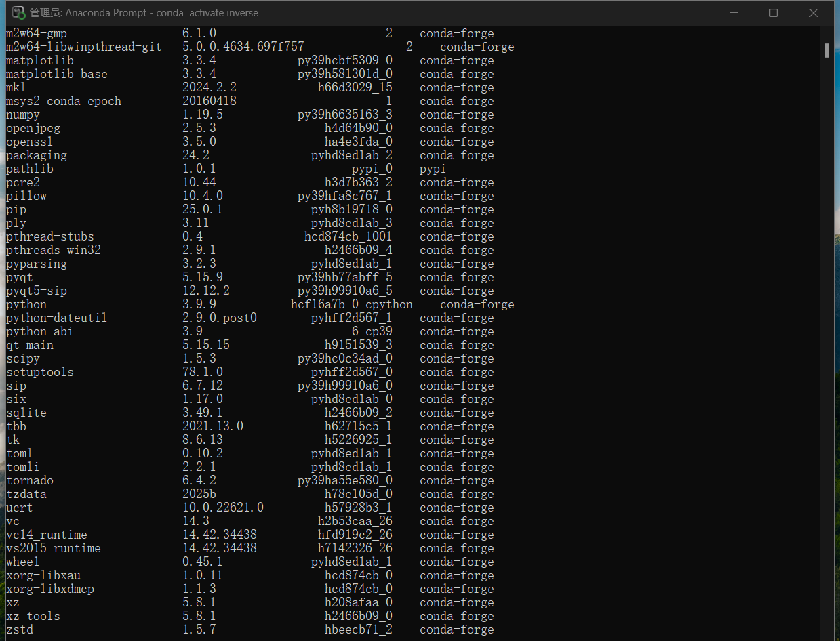840x641 pixels.
Task: Select the 'scipy' package name
Action: click(23, 358)
